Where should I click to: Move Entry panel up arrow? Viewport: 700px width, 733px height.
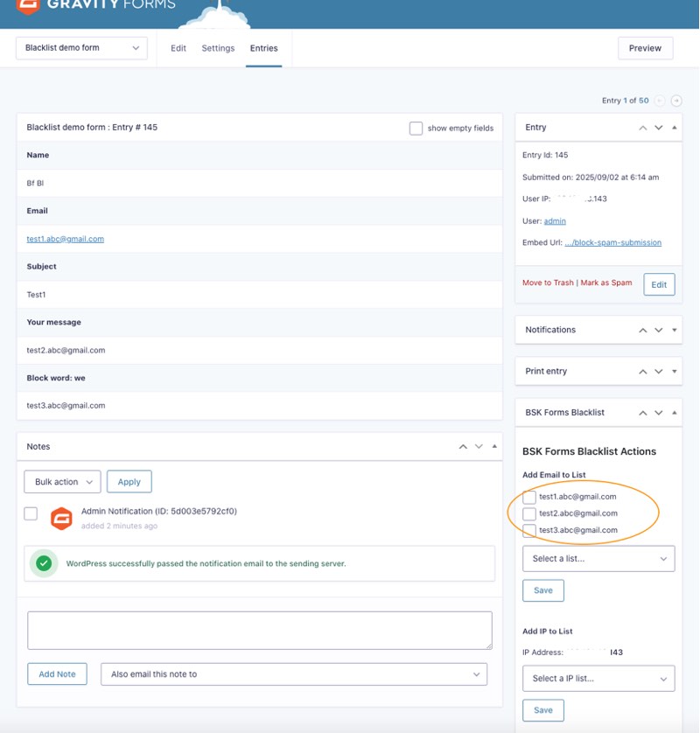click(643, 128)
